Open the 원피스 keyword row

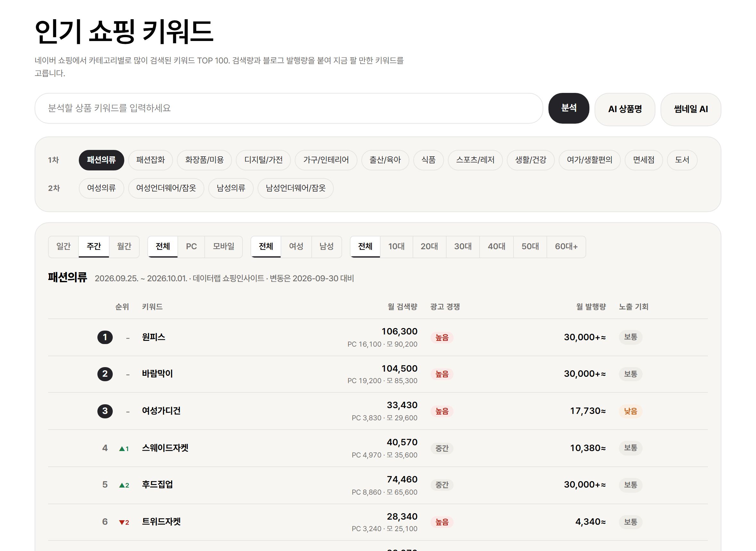tap(377, 337)
